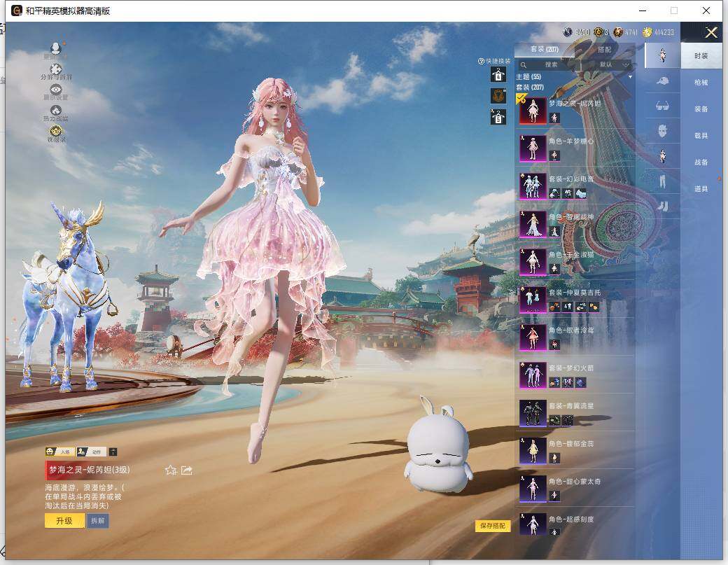Switch to the 搭配 tab
Image resolution: width=728 pixels, height=565 pixels.
[604, 49]
